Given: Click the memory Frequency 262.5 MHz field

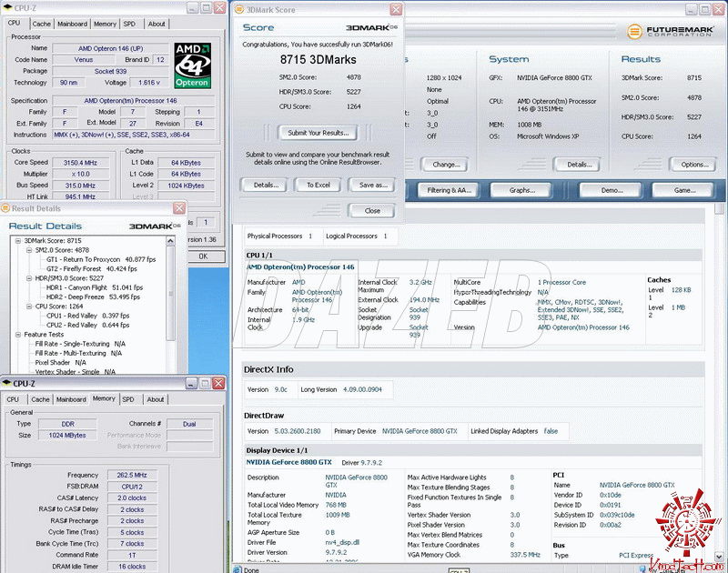Looking at the screenshot, I should coord(132,475).
